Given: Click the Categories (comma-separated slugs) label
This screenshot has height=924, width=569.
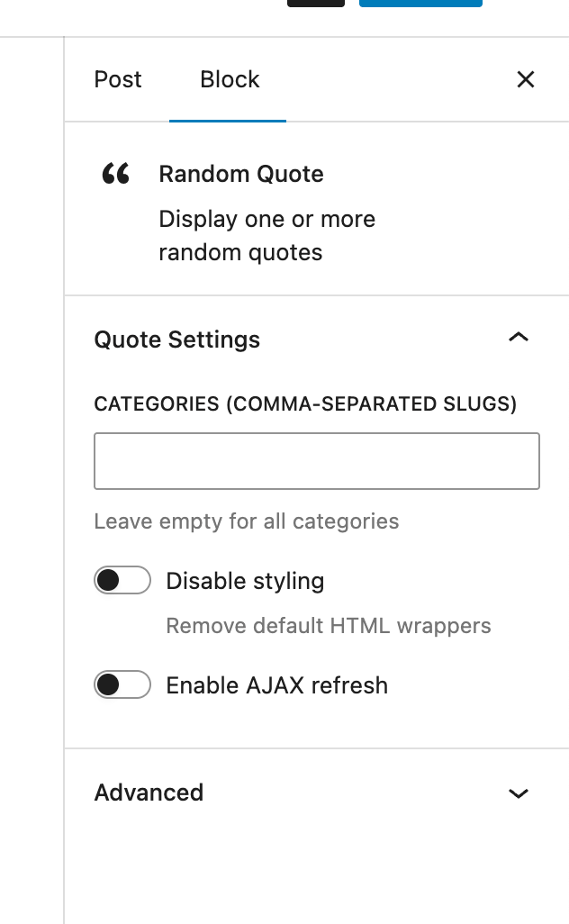Looking at the screenshot, I should click(305, 404).
